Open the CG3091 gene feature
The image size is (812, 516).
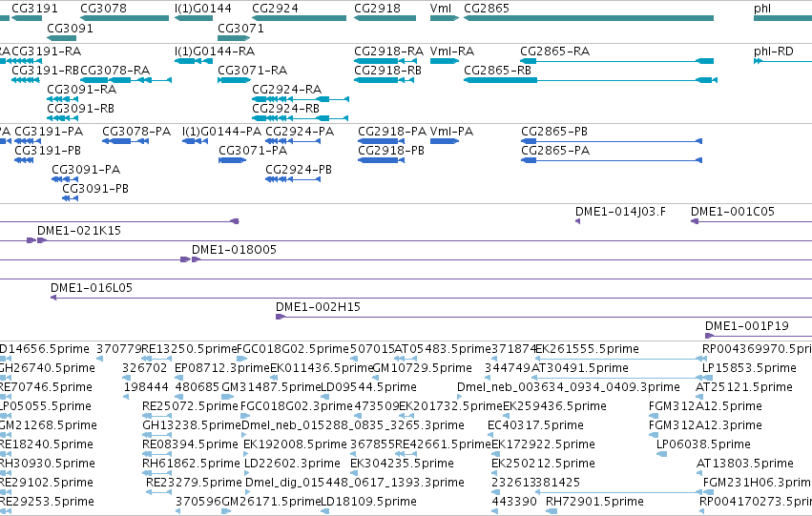click(62, 38)
